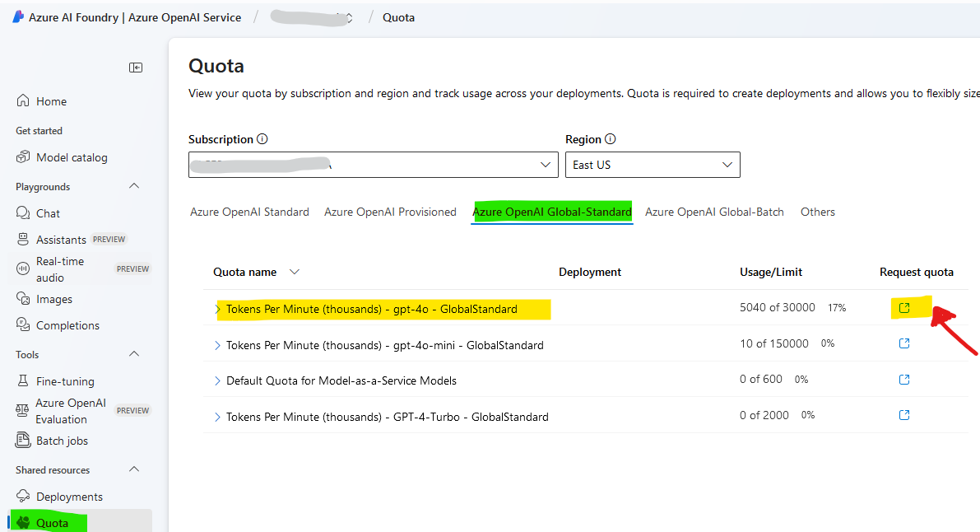Click the Get started section label
980x532 pixels.
39,131
